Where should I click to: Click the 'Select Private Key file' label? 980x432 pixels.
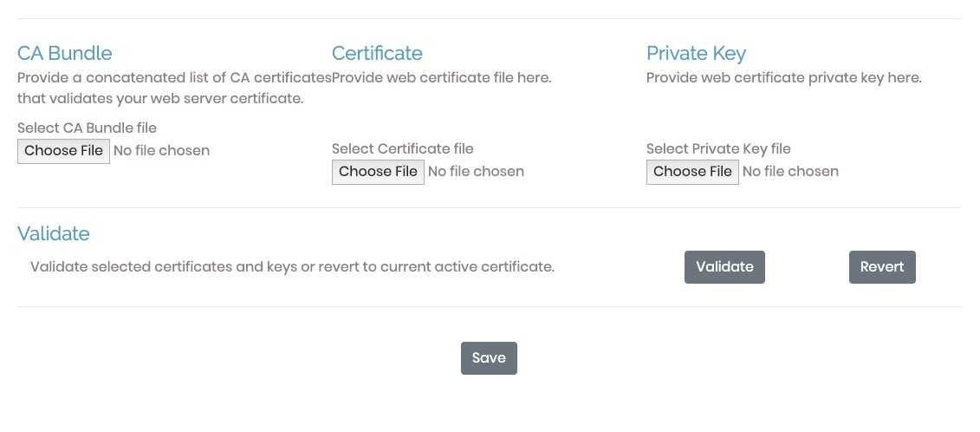point(718,149)
